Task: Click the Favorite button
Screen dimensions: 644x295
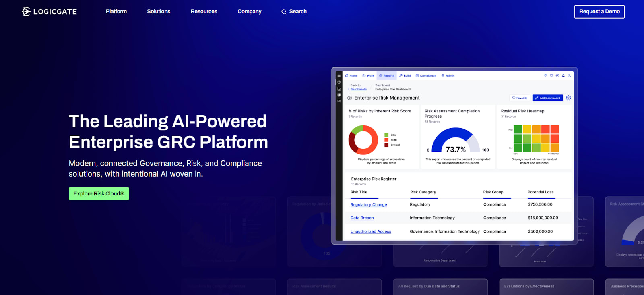Action: coord(520,98)
